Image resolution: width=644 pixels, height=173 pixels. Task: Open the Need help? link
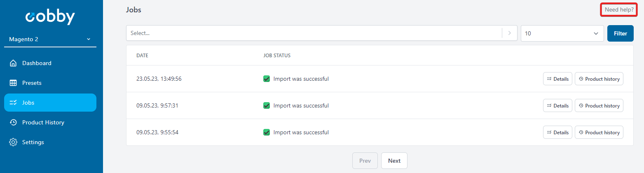619,9
